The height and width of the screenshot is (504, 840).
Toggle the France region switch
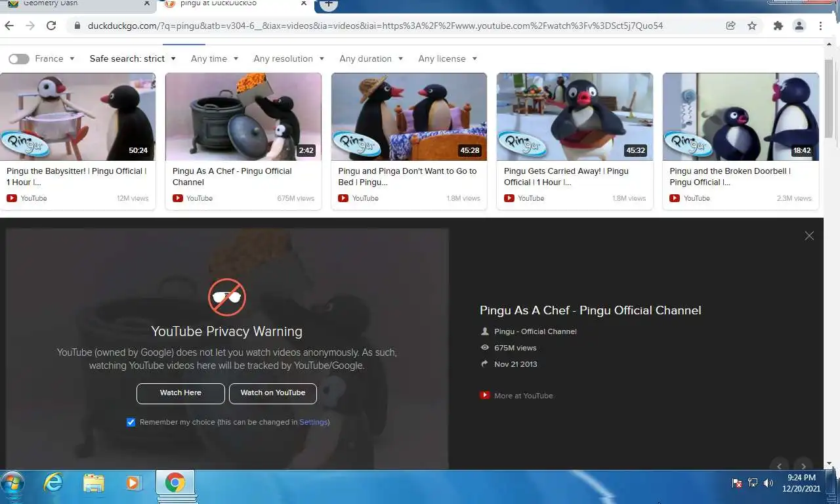(18, 59)
